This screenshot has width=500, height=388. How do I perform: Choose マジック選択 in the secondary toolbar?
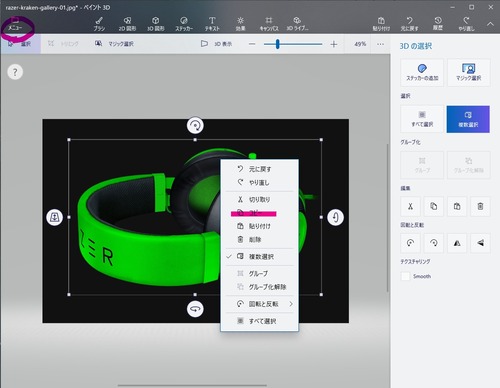114,44
